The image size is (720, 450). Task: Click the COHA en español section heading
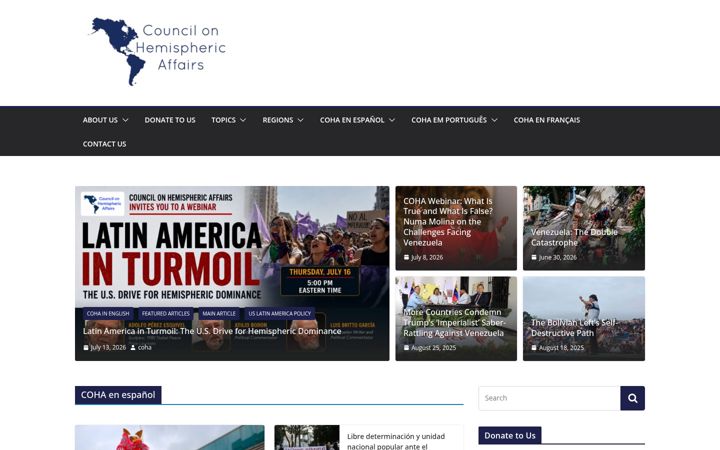(118, 395)
